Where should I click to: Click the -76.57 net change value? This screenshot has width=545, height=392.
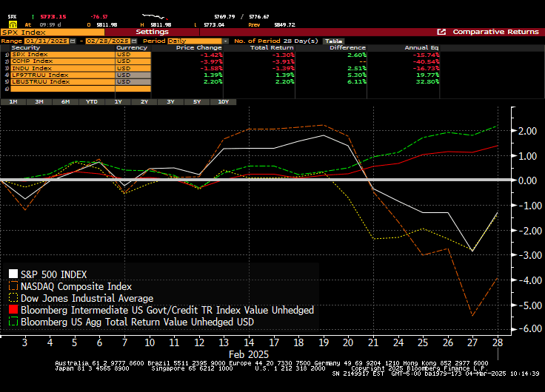[x=99, y=17]
